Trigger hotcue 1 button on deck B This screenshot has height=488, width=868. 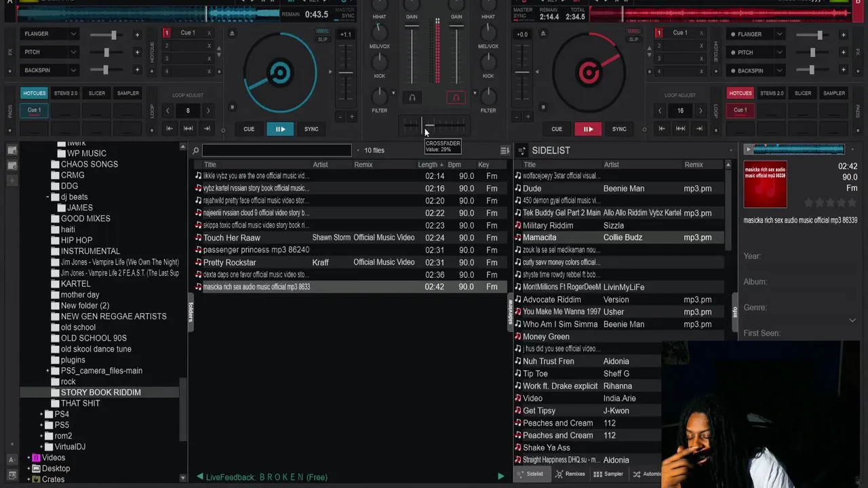(x=658, y=33)
